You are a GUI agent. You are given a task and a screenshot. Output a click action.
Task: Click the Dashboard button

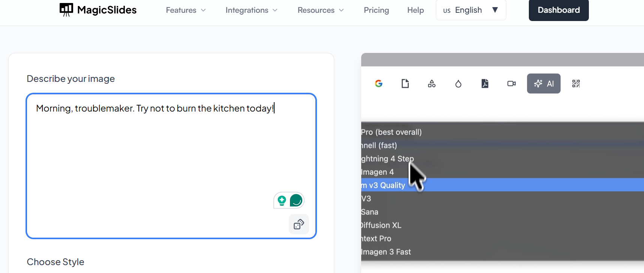(x=558, y=10)
